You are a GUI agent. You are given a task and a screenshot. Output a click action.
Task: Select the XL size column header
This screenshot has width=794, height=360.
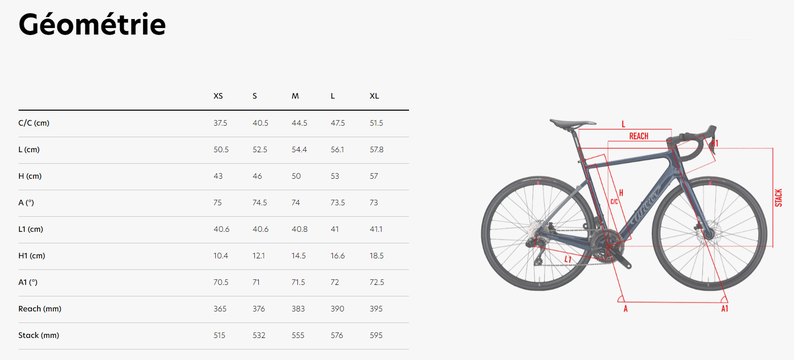(x=374, y=96)
